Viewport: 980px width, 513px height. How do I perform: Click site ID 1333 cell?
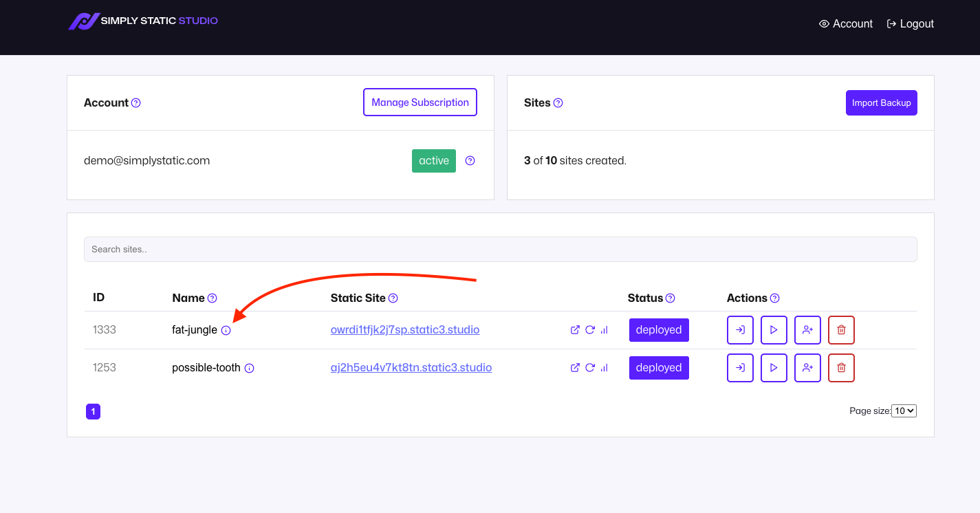105,330
